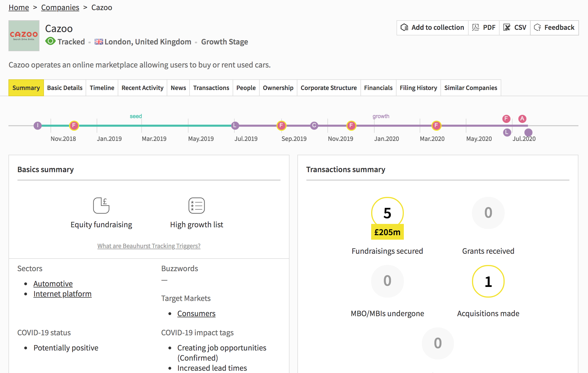
Task: Click the Growth Stage label
Action: point(224,42)
